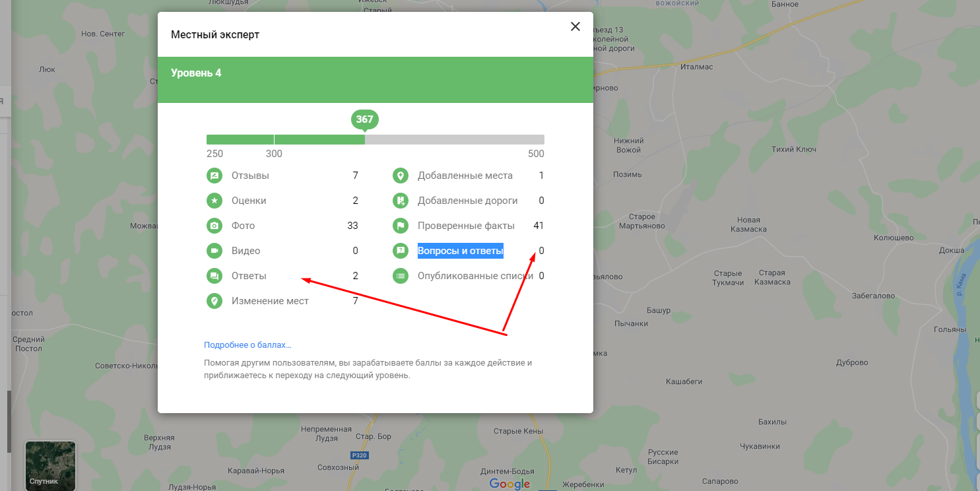Click the 500 points milestone label
Image resolution: width=980 pixels, height=491 pixels.
pos(536,154)
